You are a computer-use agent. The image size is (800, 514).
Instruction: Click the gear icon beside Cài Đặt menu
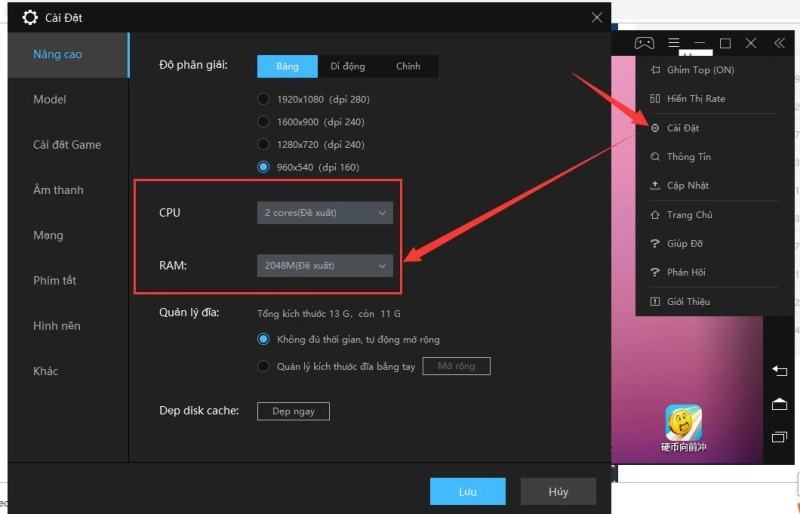point(655,128)
